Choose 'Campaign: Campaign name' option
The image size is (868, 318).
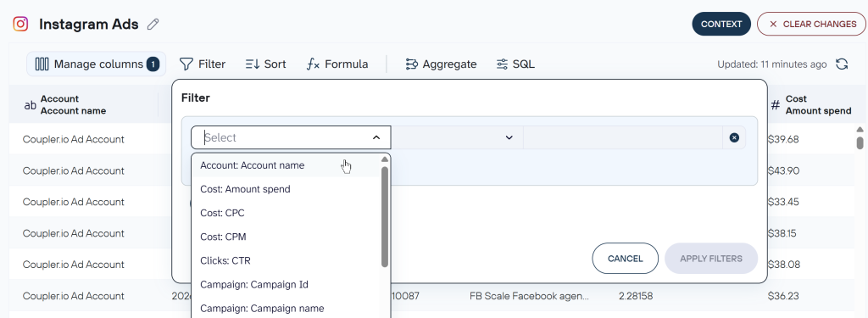[x=286, y=308]
